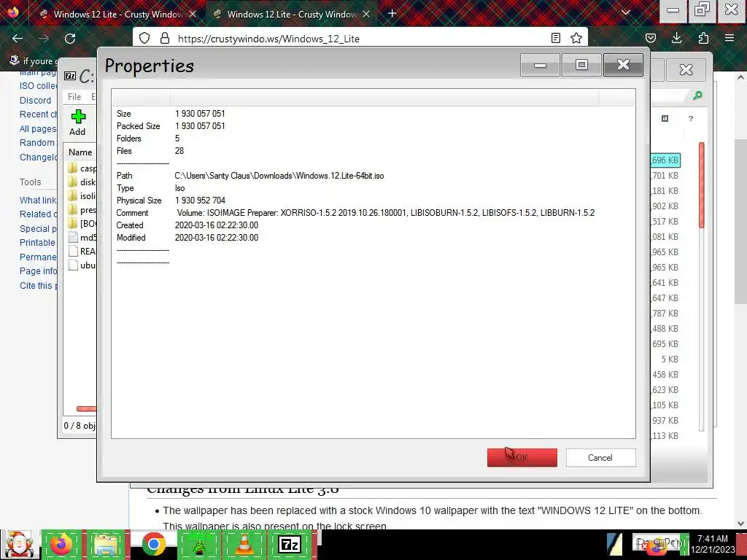The image size is (747, 560).
Task: Open File Explorer from the taskbar
Action: 107,545
